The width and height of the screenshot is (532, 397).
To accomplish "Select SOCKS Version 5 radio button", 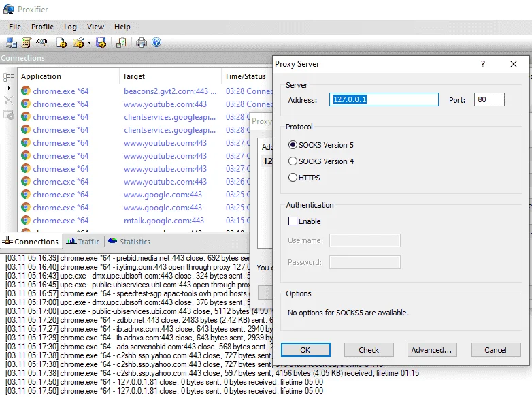I will [x=293, y=145].
